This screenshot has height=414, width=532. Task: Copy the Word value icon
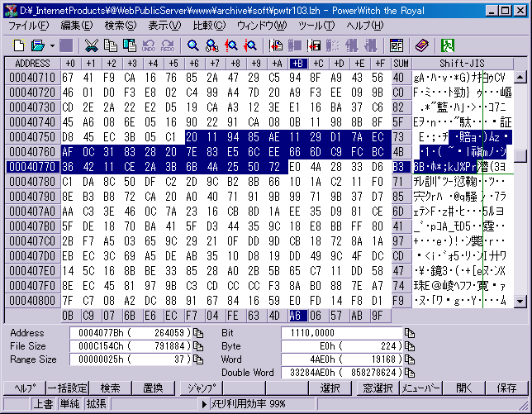coord(410,359)
